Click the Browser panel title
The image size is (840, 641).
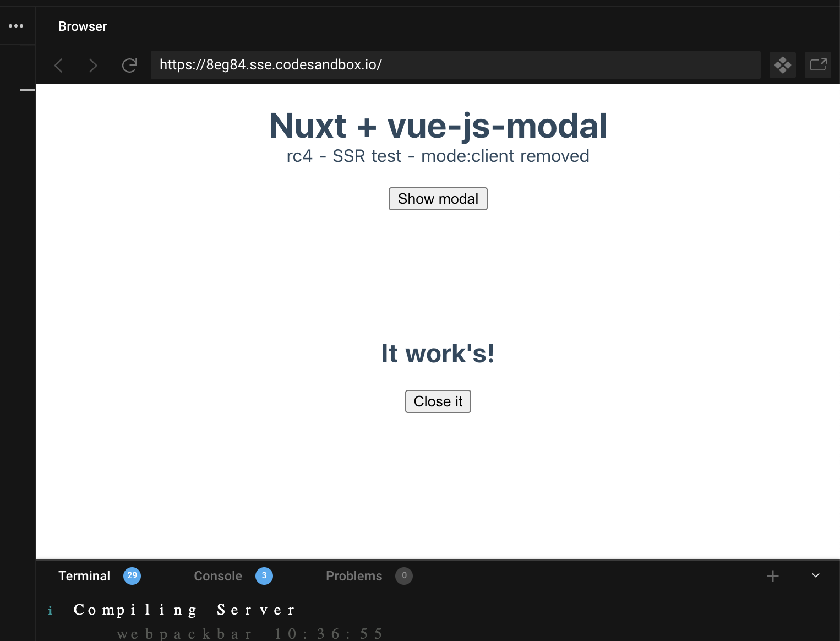pyautogui.click(x=83, y=26)
